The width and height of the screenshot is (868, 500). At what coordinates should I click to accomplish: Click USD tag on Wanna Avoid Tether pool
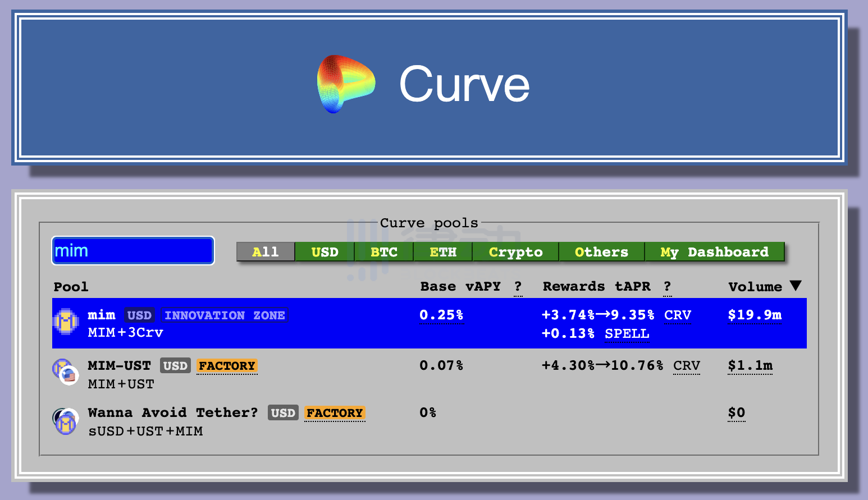click(283, 413)
